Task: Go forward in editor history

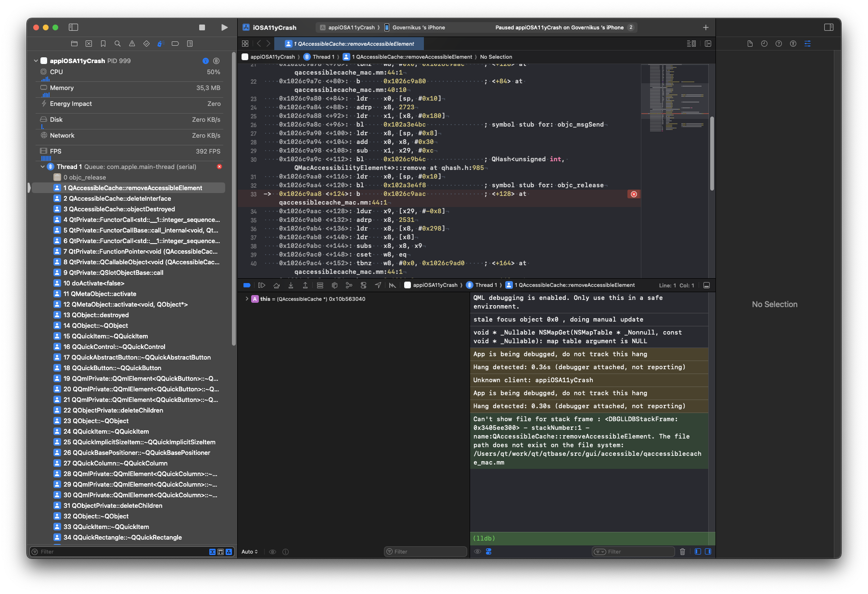Action: pyautogui.click(x=268, y=44)
